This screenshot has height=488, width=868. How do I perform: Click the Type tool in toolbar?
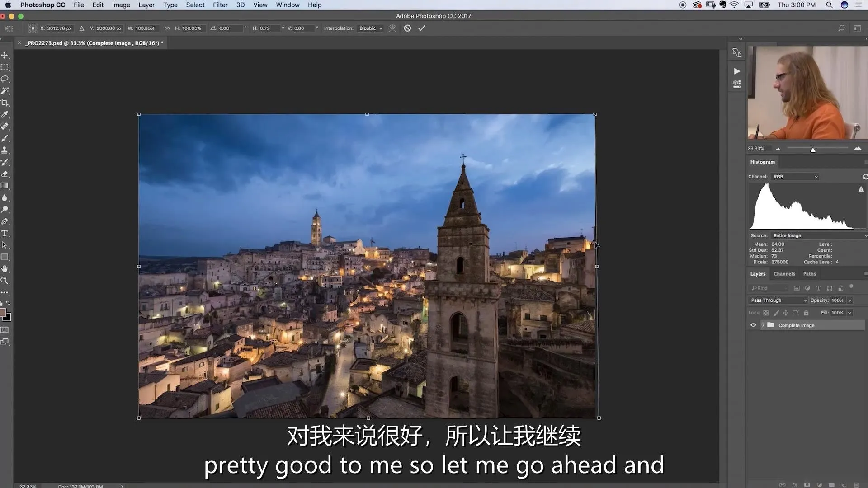click(5, 233)
